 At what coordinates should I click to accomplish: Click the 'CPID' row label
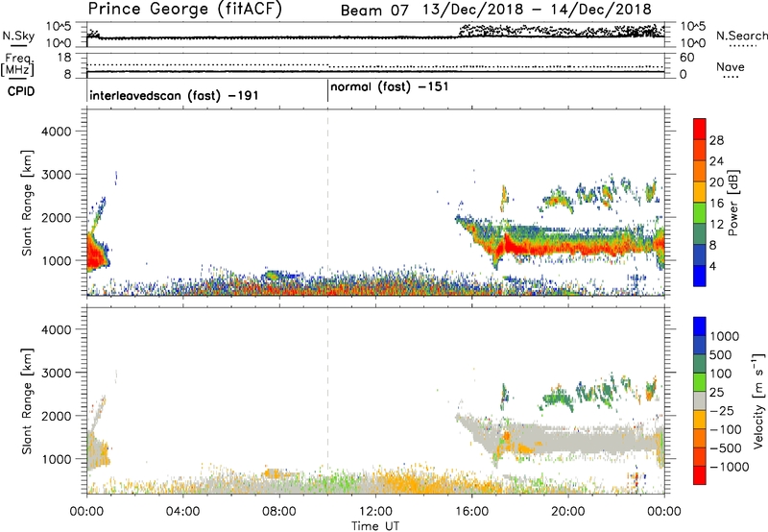point(21,91)
